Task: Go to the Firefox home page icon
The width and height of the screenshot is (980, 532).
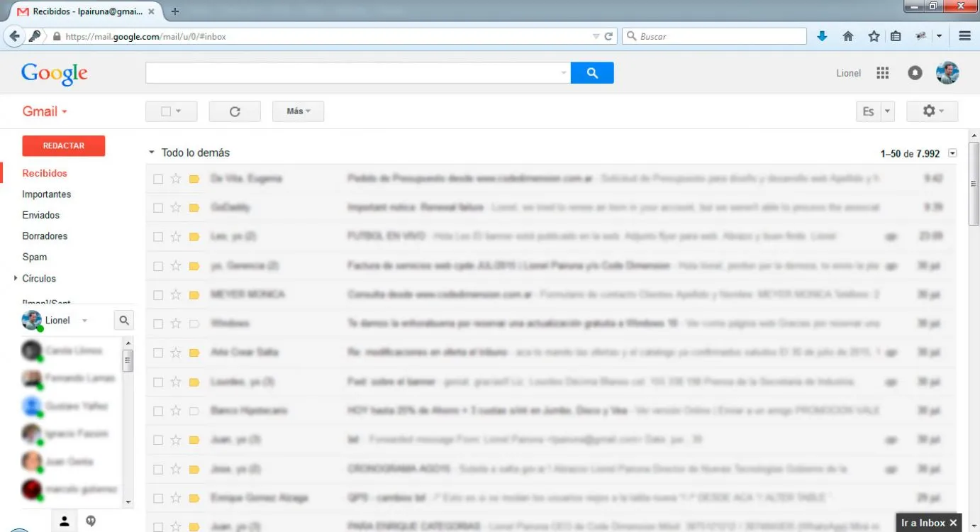Action: coord(848,36)
